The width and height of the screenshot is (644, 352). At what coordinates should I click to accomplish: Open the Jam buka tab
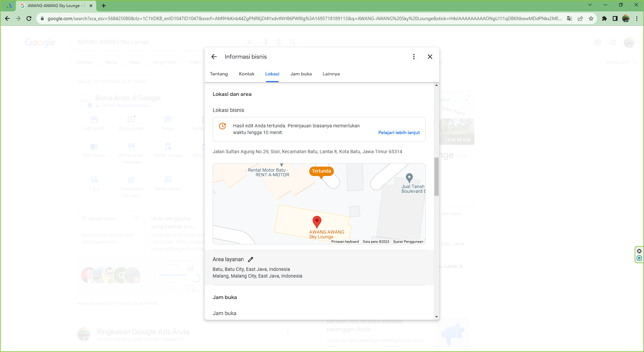[x=301, y=74]
